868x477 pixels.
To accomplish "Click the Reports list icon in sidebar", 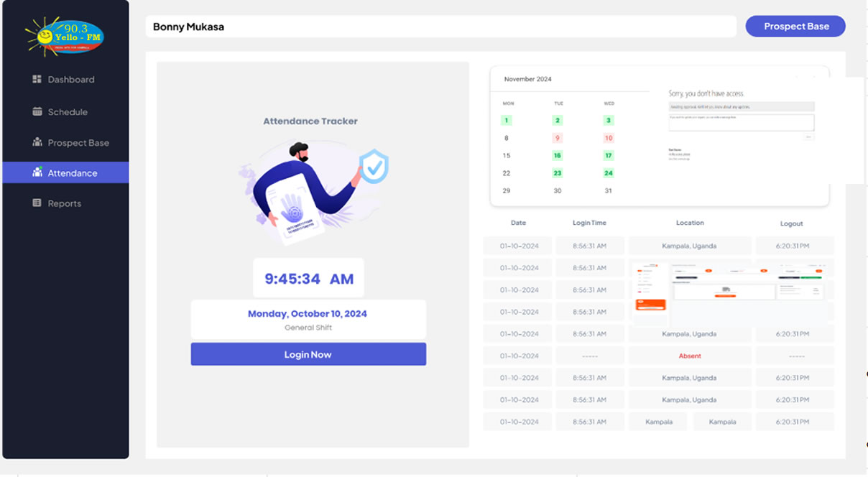I will coord(37,203).
